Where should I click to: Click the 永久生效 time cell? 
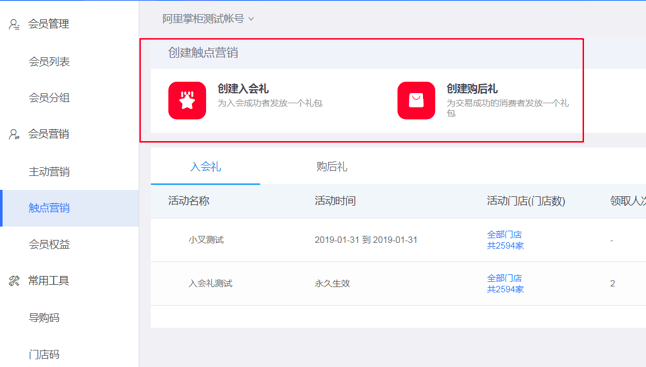332,284
